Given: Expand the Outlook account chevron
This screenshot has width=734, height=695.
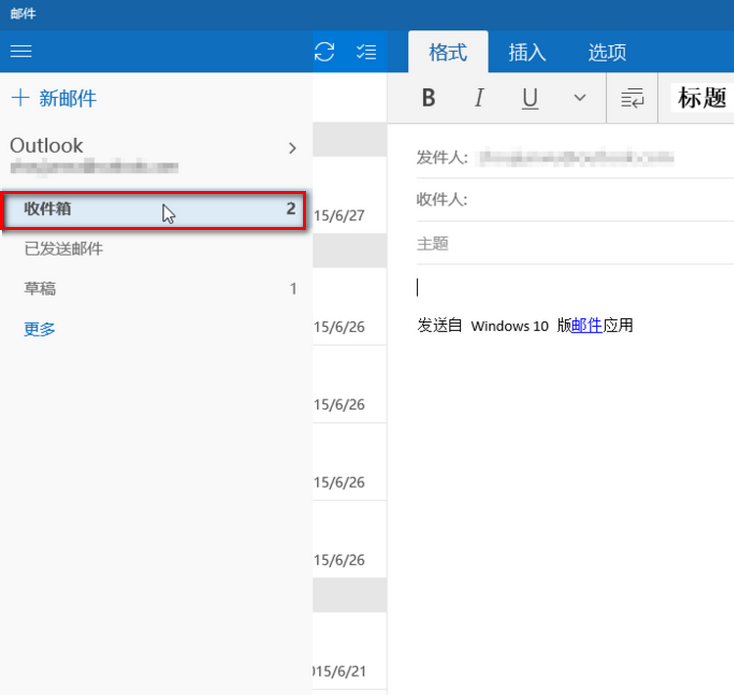Looking at the screenshot, I should tap(292, 148).
